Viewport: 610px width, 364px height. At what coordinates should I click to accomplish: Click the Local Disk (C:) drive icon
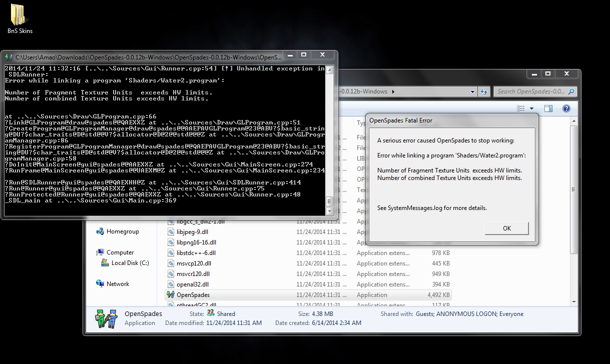point(105,263)
